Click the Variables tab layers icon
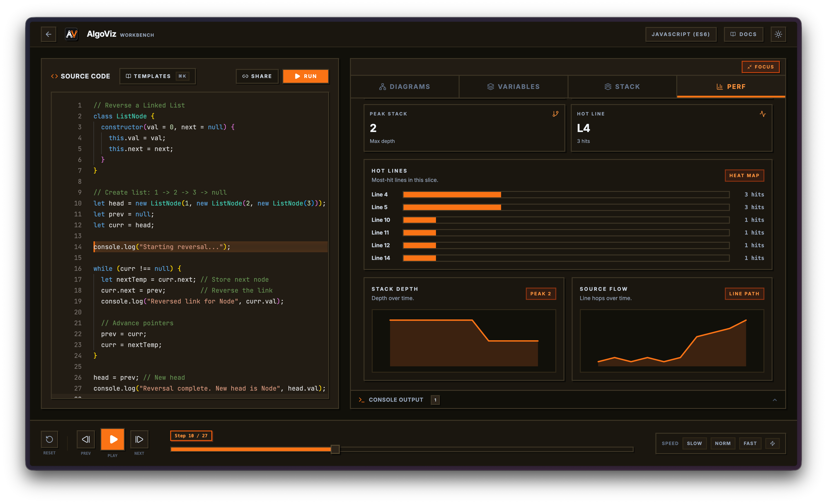 (490, 87)
